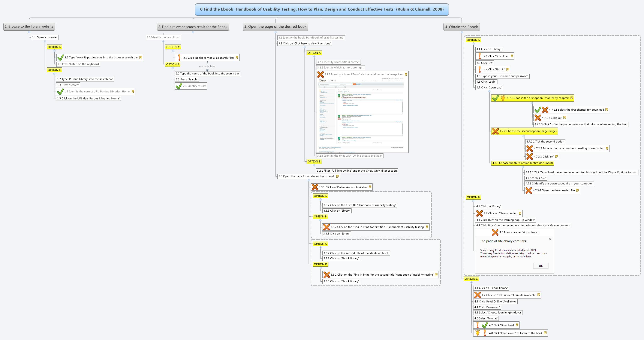This screenshot has width=644, height=340.
Task: Open note icon on 3.1.3 EBook label node
Action: [406, 74]
